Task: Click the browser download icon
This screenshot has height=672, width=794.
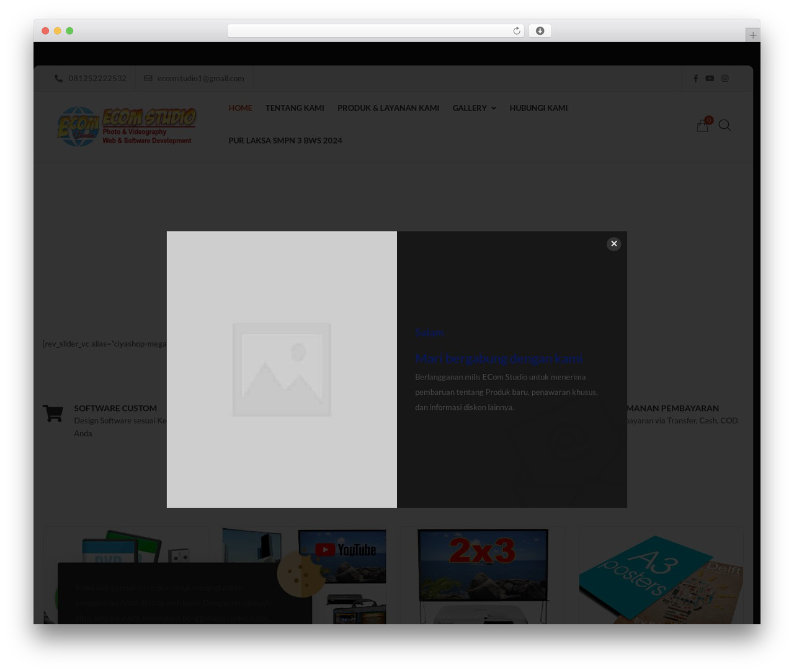Action: 540,31
